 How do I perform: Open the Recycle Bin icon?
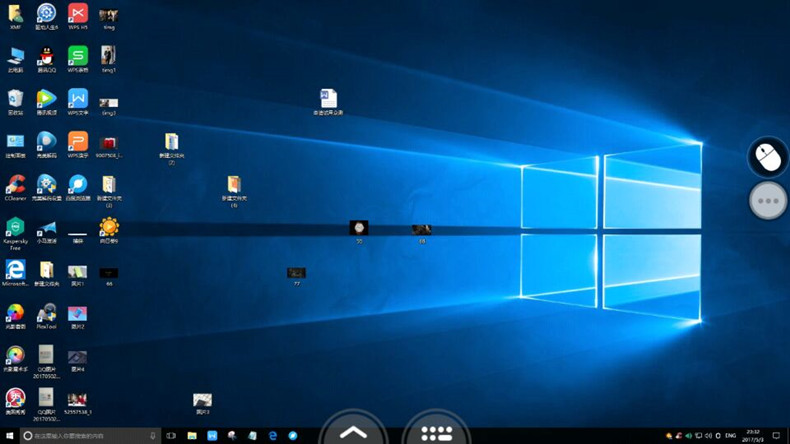click(15, 99)
